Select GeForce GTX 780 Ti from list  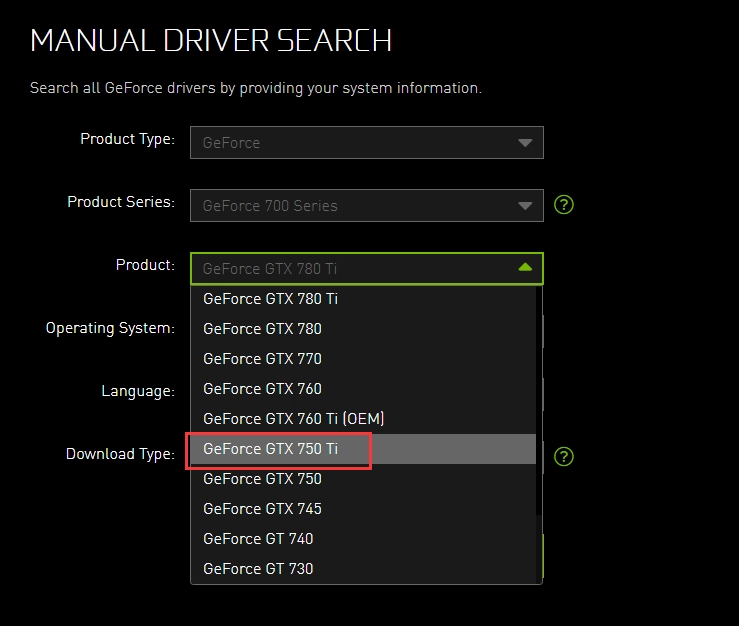click(x=363, y=299)
